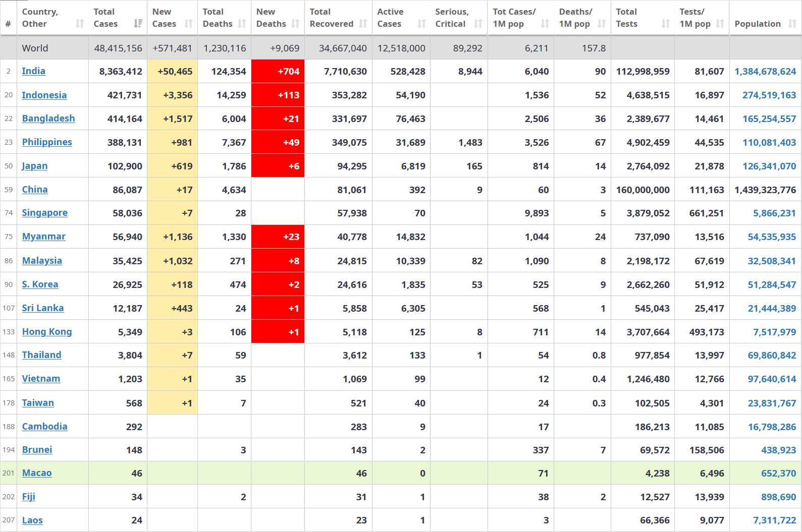The width and height of the screenshot is (802, 532).
Task: Click sort arrows icon in Country column
Action: [80, 24]
